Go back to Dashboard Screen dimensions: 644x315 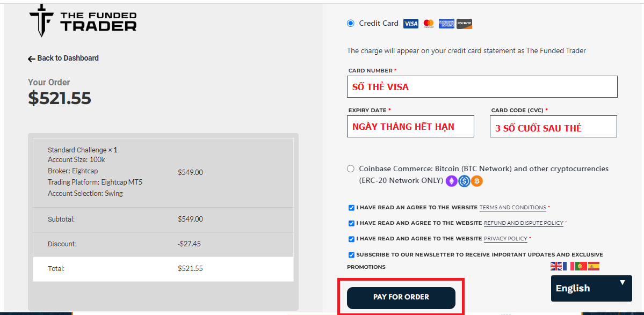(63, 58)
